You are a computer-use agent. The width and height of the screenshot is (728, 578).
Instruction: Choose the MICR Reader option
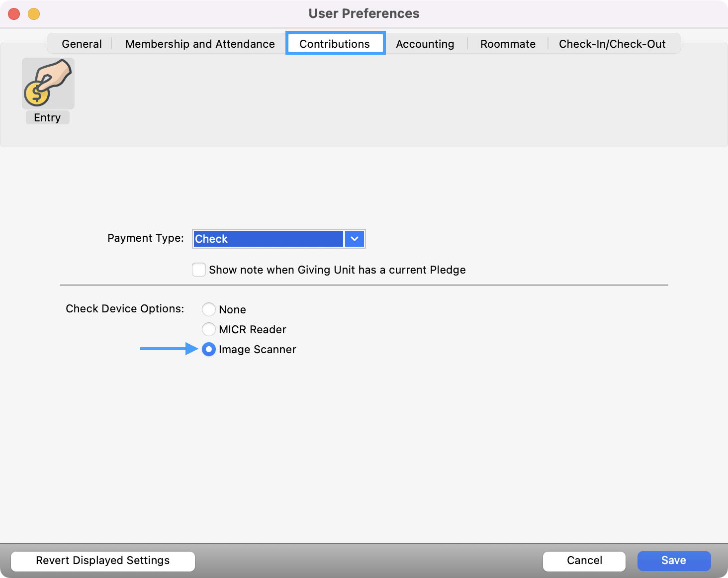coord(209,329)
